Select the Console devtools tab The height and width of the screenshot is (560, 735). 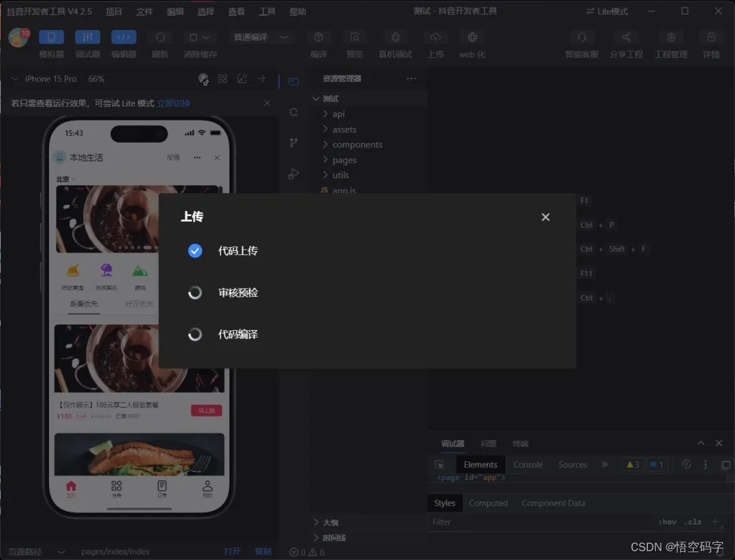(x=528, y=465)
